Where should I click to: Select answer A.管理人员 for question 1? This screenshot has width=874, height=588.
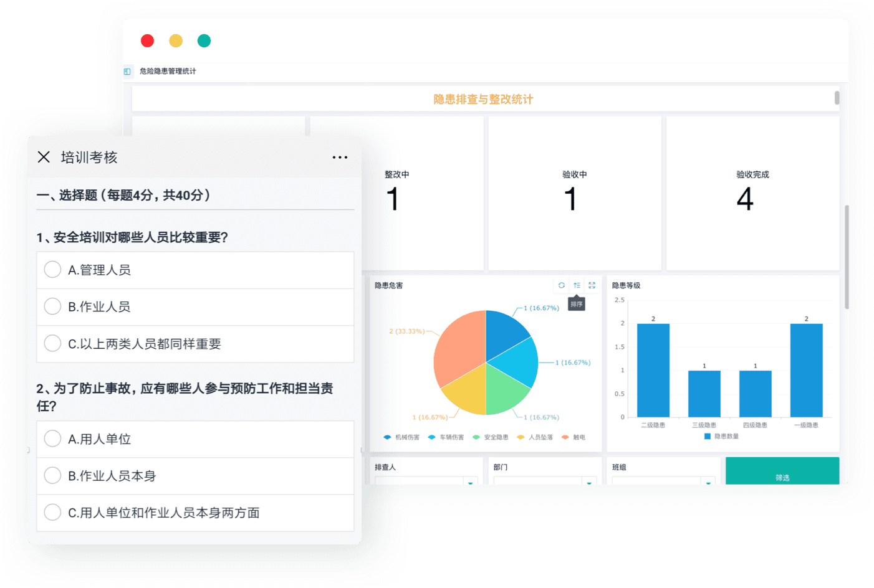pyautogui.click(x=195, y=270)
